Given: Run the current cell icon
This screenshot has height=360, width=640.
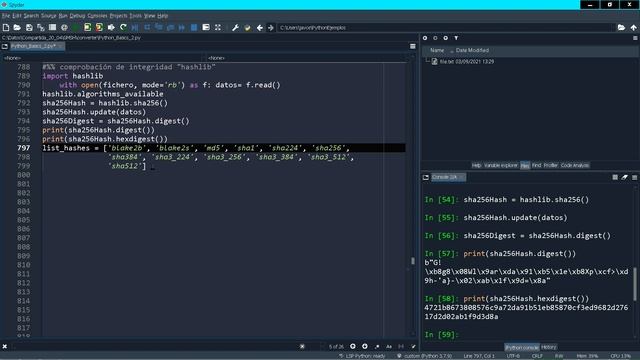Looking at the screenshot, I should [87, 27].
